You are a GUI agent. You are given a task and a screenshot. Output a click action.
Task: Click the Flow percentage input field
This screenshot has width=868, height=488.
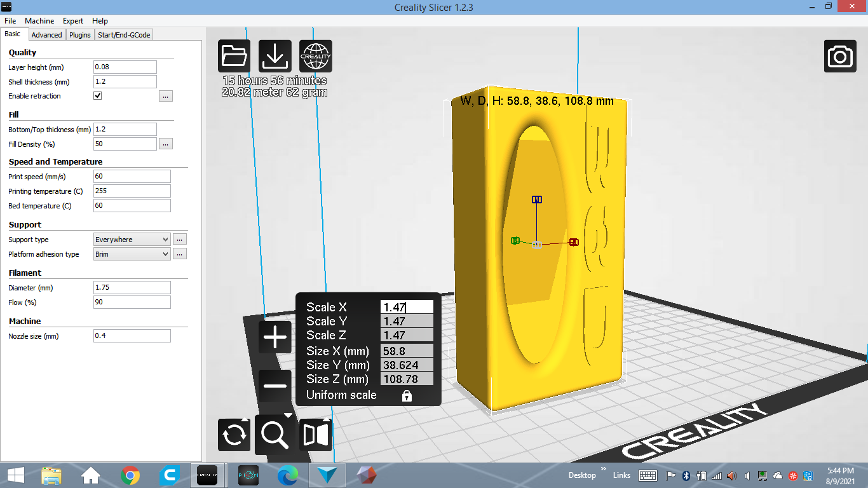click(132, 302)
